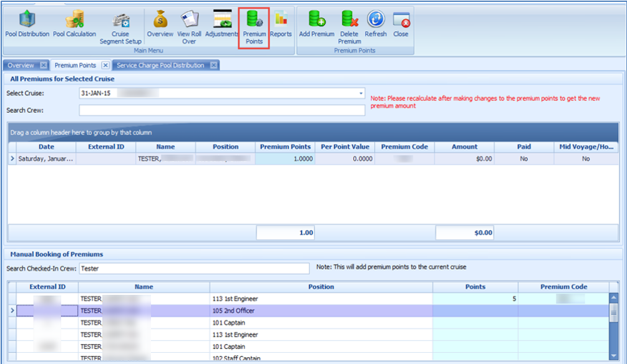Open View Roll Over

point(189,27)
